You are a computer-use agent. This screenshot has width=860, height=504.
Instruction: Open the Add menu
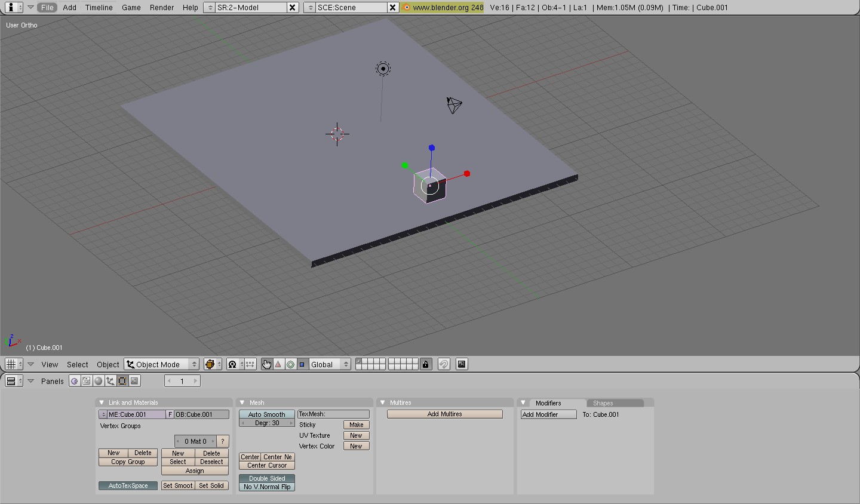pos(69,7)
